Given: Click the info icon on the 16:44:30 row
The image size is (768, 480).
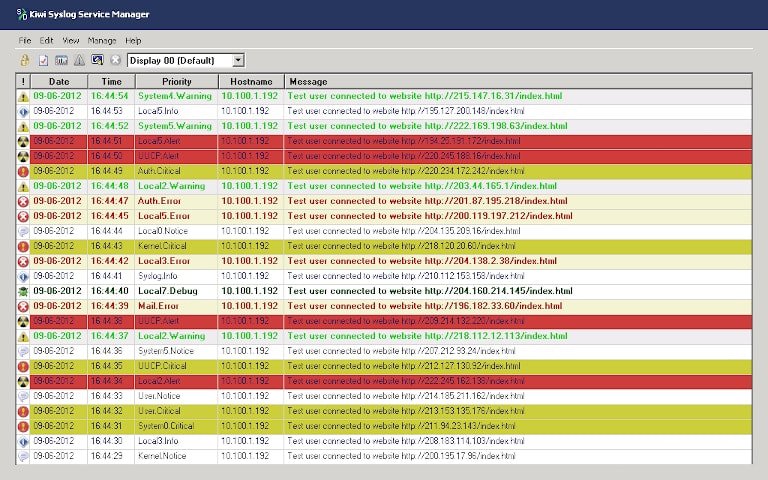Looking at the screenshot, I should pos(23,441).
